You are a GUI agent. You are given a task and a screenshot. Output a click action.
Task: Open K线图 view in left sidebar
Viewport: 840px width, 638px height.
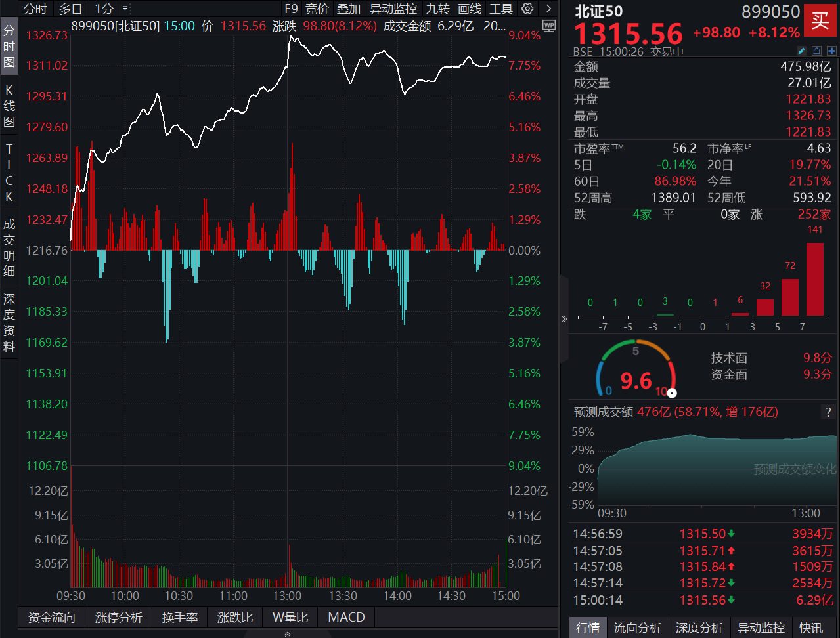(x=9, y=106)
